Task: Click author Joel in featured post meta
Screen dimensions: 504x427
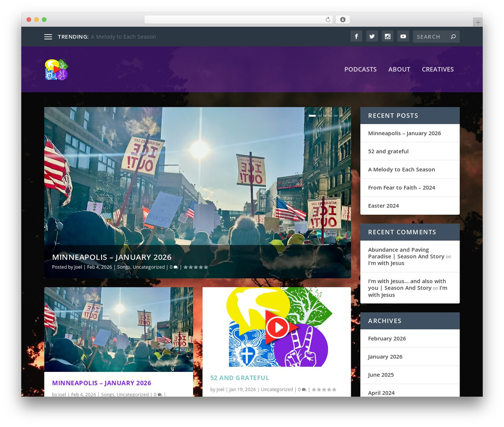Action: 78,267
